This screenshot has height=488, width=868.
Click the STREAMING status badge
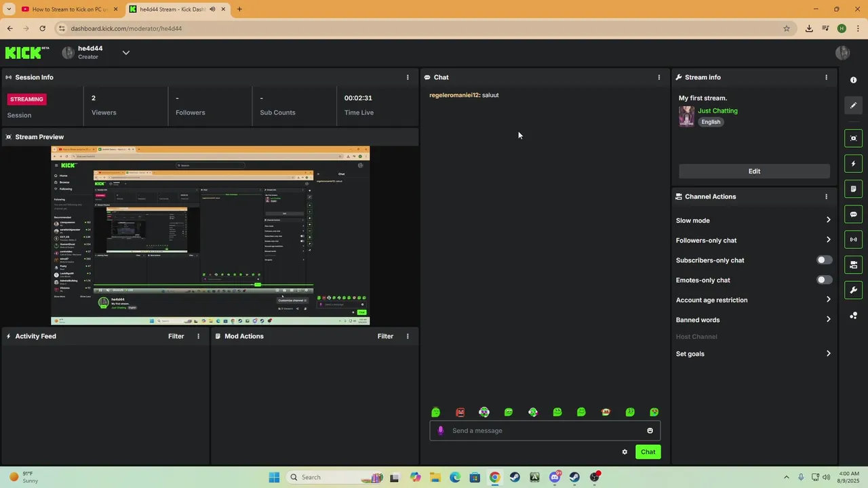[x=26, y=99]
